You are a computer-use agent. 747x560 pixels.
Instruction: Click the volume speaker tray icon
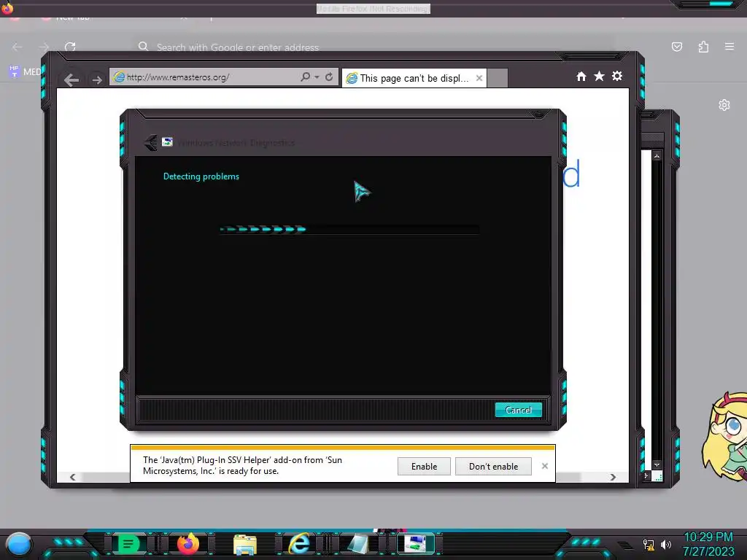click(x=666, y=544)
